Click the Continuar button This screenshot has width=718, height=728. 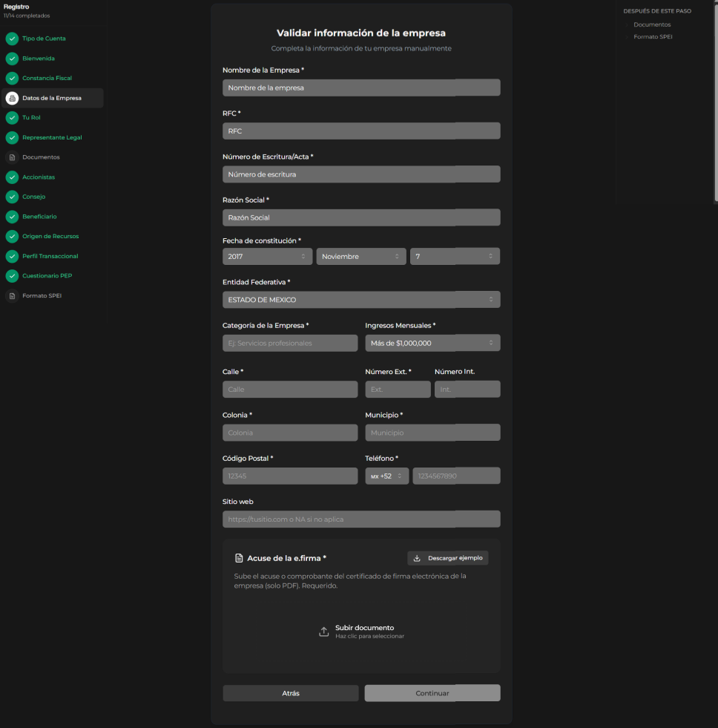(x=432, y=693)
